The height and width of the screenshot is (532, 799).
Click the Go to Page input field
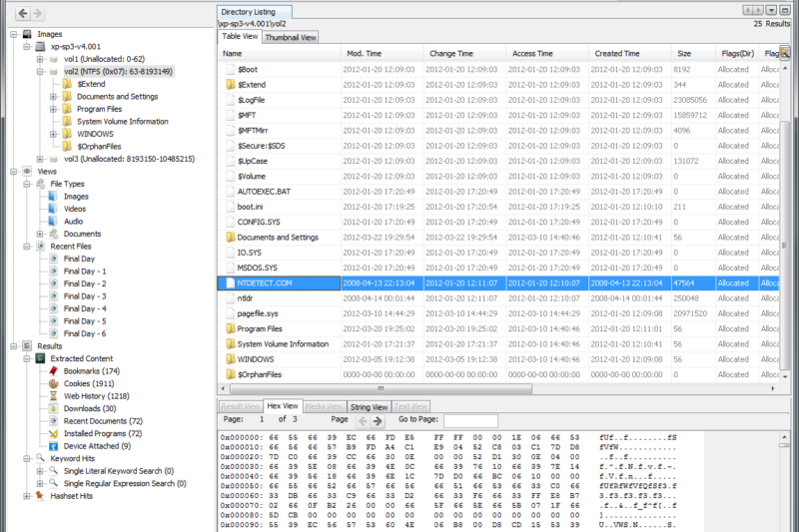click(470, 421)
